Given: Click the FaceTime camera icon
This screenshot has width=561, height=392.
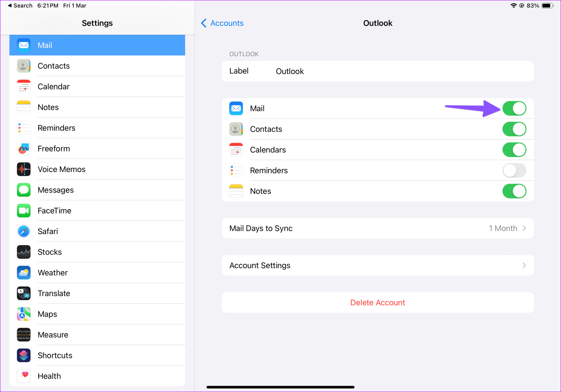Looking at the screenshot, I should [24, 210].
